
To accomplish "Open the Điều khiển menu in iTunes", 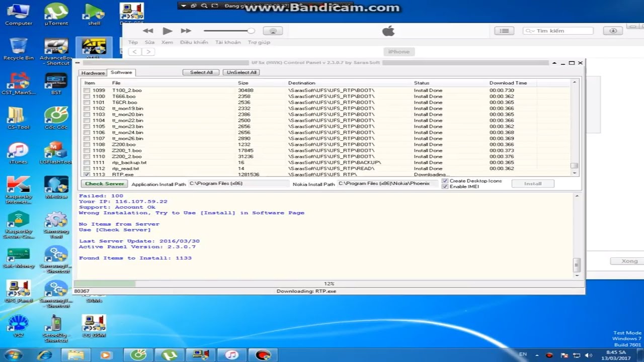I will 194,42.
